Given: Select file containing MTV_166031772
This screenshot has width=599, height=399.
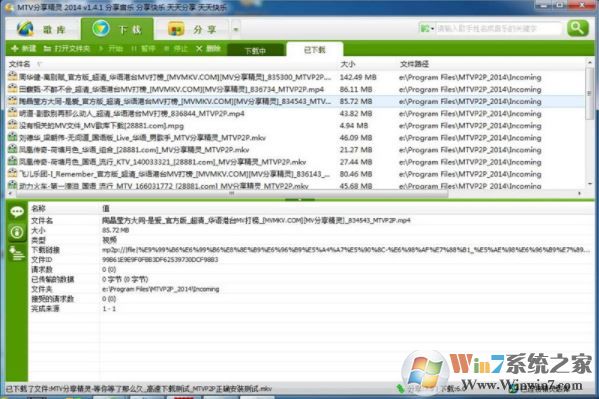Looking at the screenshot, I should 164,186.
